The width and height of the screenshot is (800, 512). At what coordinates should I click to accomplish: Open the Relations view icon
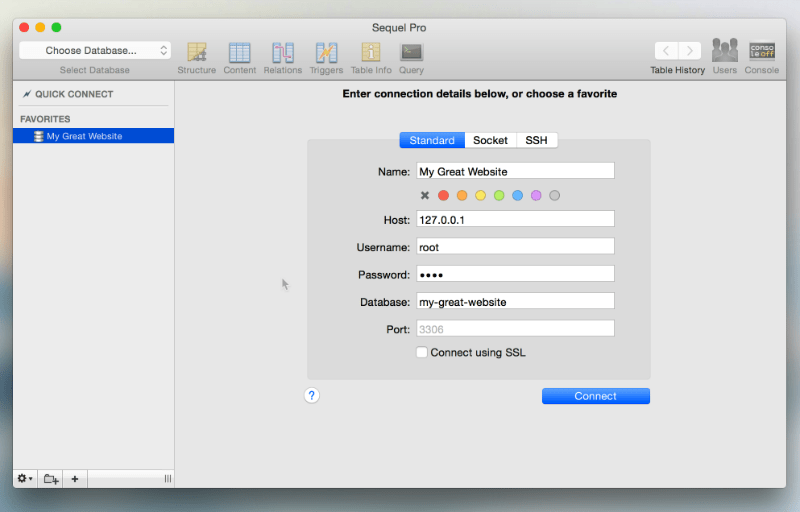click(283, 52)
